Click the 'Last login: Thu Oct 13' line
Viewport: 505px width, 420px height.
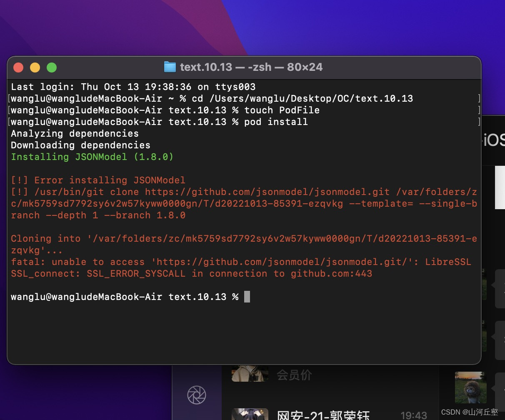click(133, 87)
